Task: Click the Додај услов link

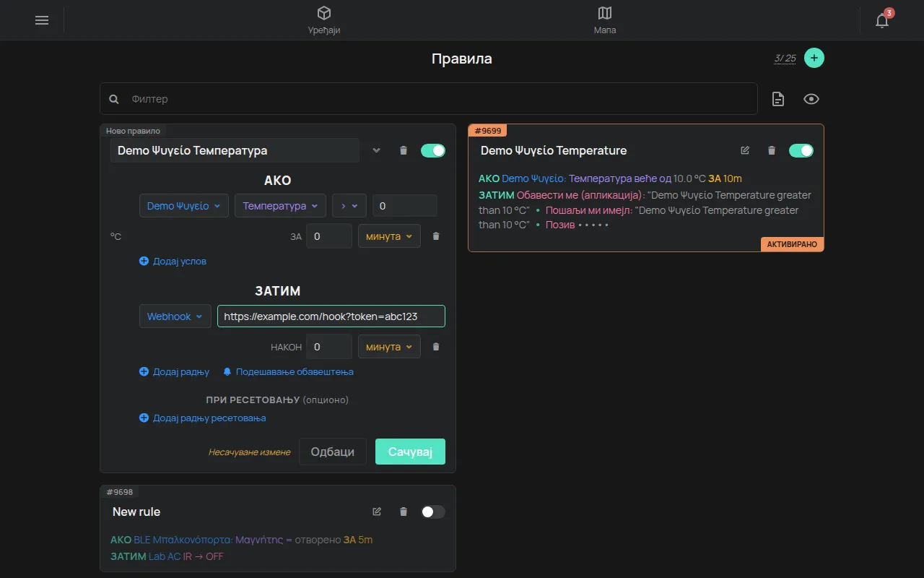Action: [x=173, y=261]
